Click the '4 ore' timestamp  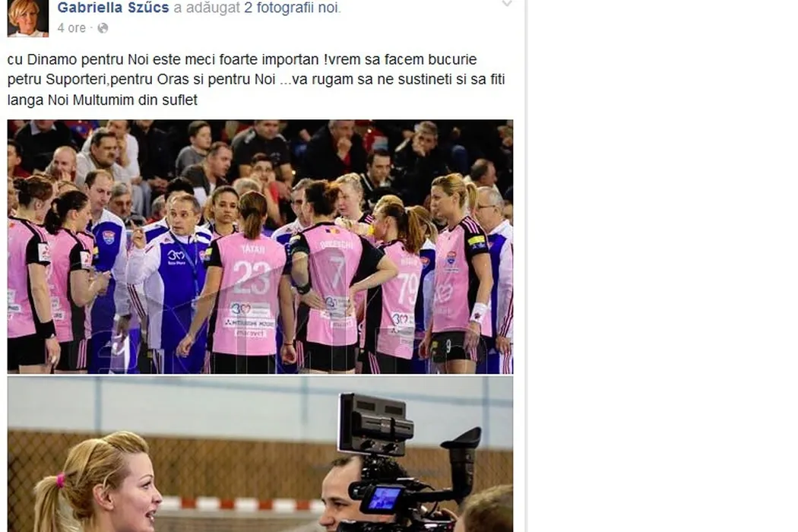click(71, 28)
